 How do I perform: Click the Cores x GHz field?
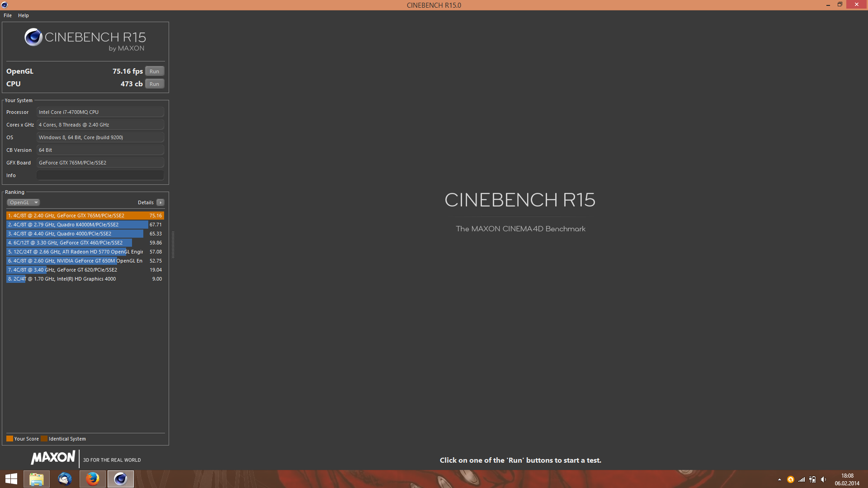pos(100,125)
